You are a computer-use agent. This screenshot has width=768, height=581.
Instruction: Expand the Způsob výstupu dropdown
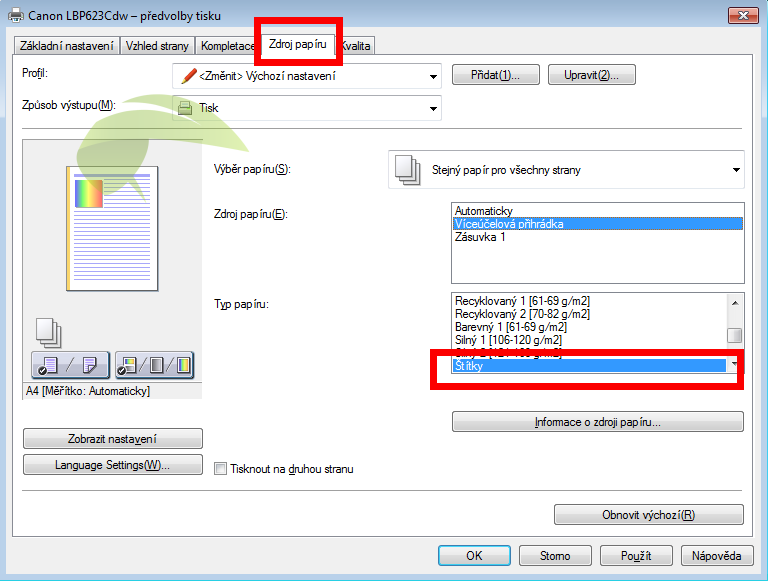pyautogui.click(x=433, y=108)
